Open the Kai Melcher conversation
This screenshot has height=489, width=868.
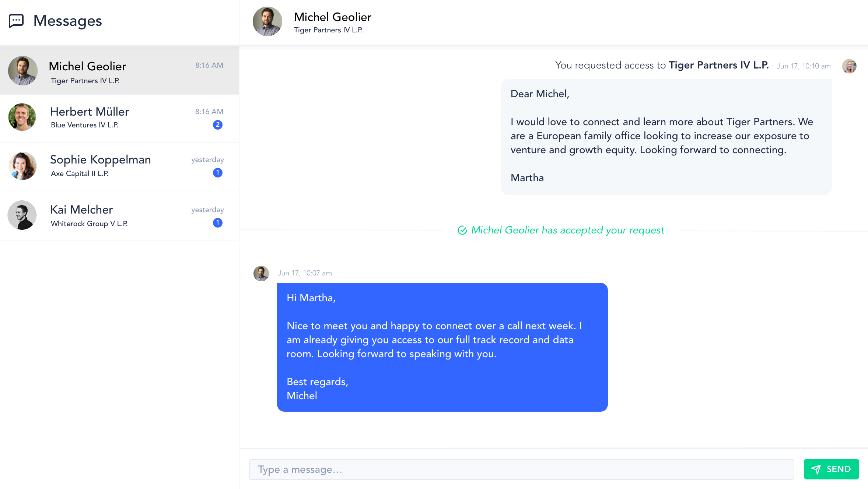[x=119, y=215]
